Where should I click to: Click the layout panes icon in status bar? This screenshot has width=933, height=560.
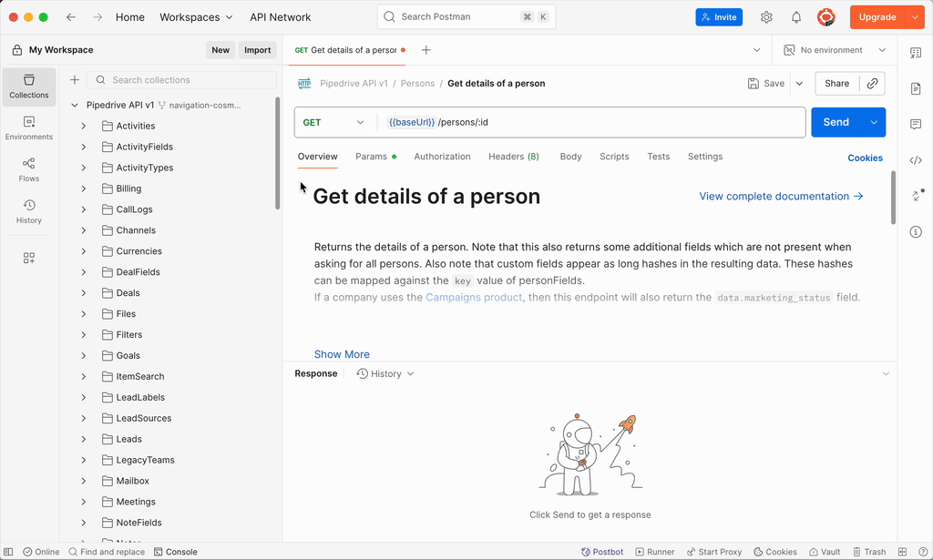click(903, 552)
